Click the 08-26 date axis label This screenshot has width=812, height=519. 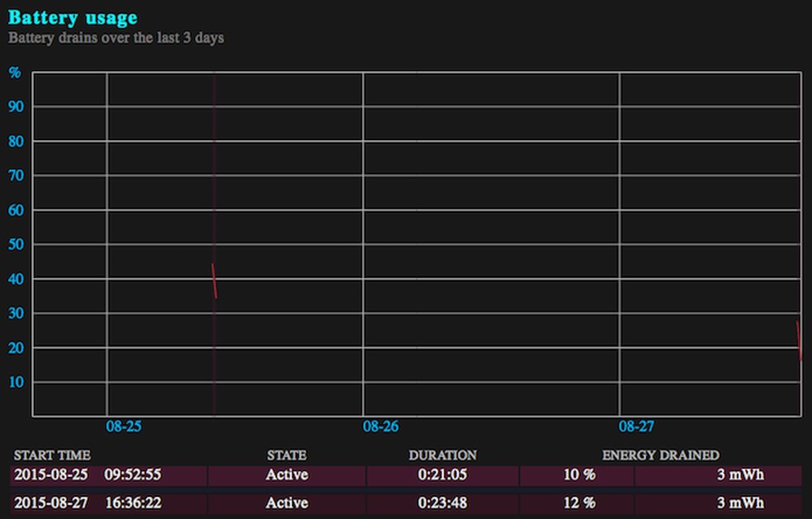pyautogui.click(x=380, y=427)
